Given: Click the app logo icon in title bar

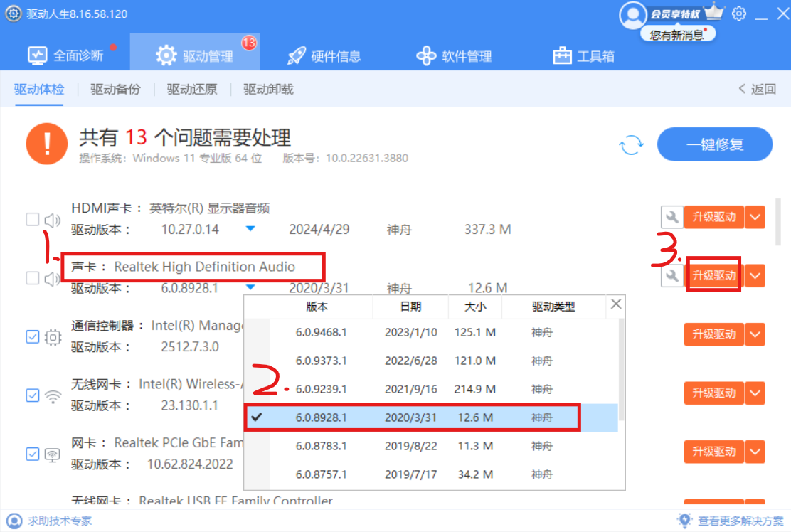Looking at the screenshot, I should (x=13, y=14).
